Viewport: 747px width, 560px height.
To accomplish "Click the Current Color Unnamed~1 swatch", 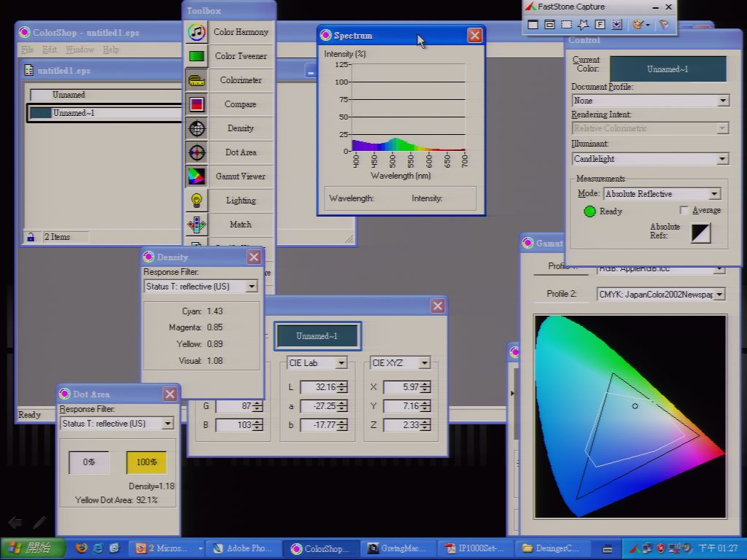I will [668, 69].
